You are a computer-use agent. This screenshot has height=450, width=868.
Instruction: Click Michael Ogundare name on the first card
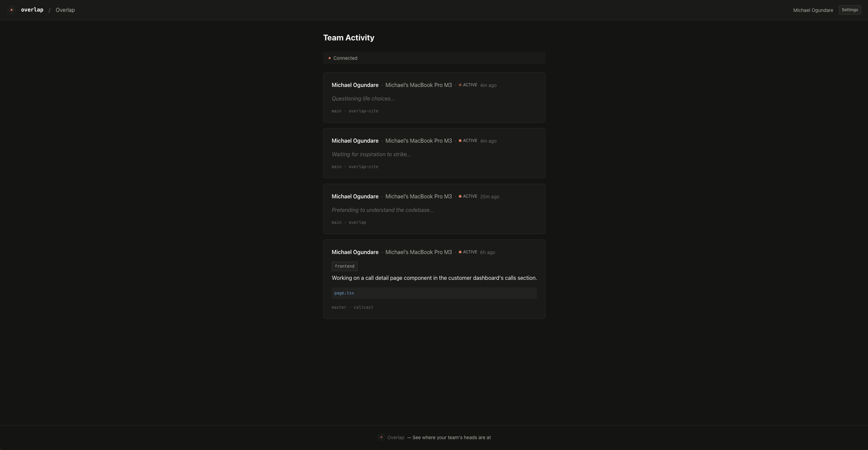(354, 85)
